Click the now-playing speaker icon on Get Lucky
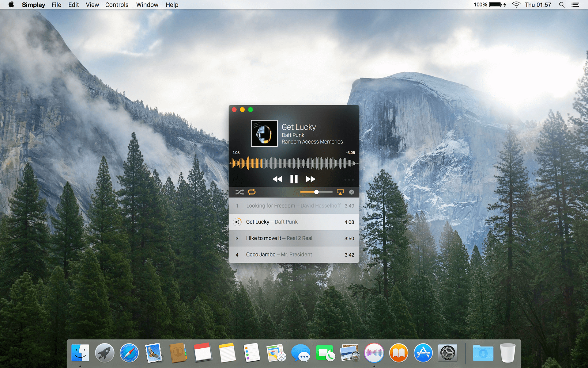 pos(237,222)
